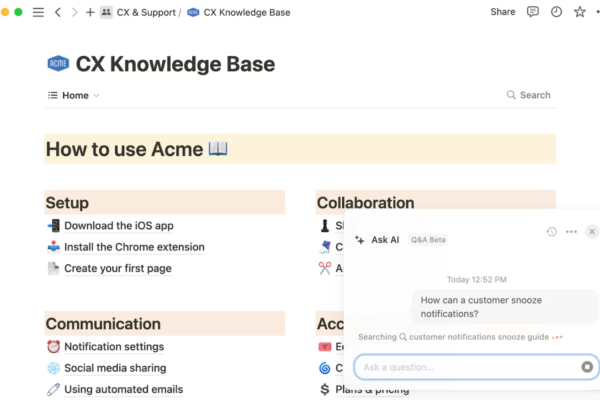
Task: View page update history clock
Action: point(556,12)
